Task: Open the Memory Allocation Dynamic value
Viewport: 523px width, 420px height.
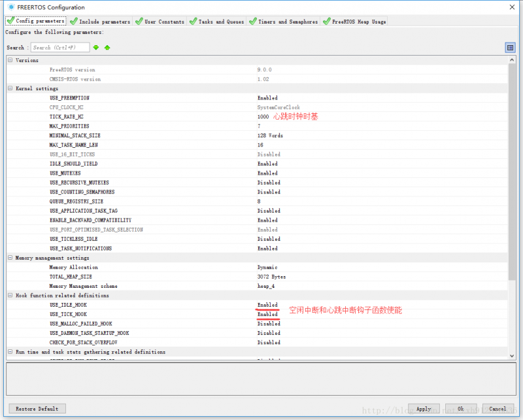Action: (x=267, y=267)
